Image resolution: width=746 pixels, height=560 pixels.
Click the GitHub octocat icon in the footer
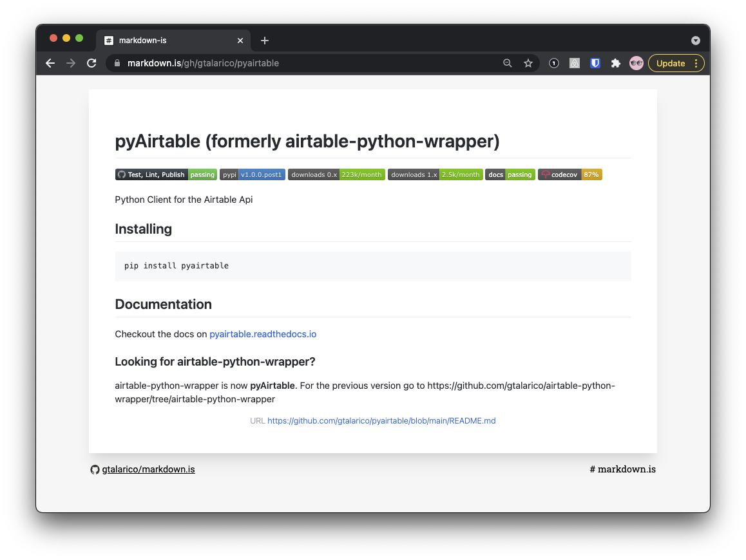click(x=95, y=469)
